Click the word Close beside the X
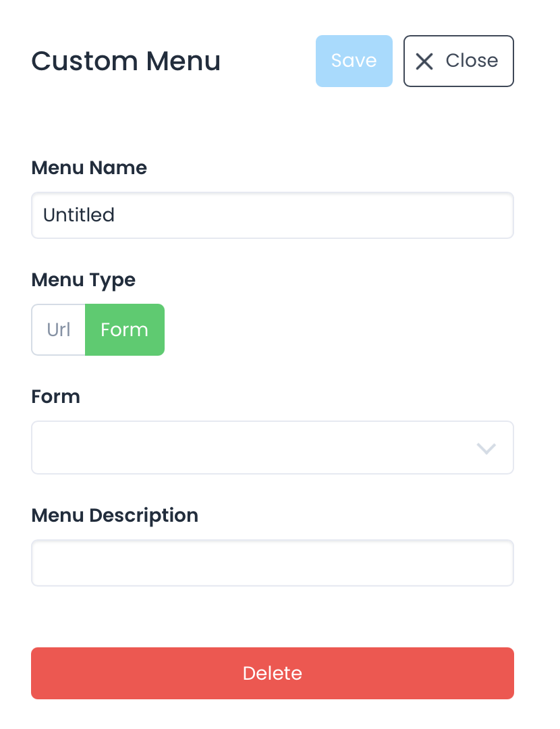The width and height of the screenshot is (560, 729). point(472,61)
